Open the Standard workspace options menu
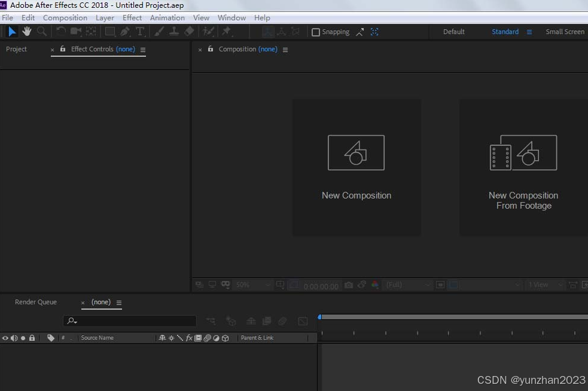Image resolution: width=588 pixels, height=391 pixels. (x=529, y=32)
